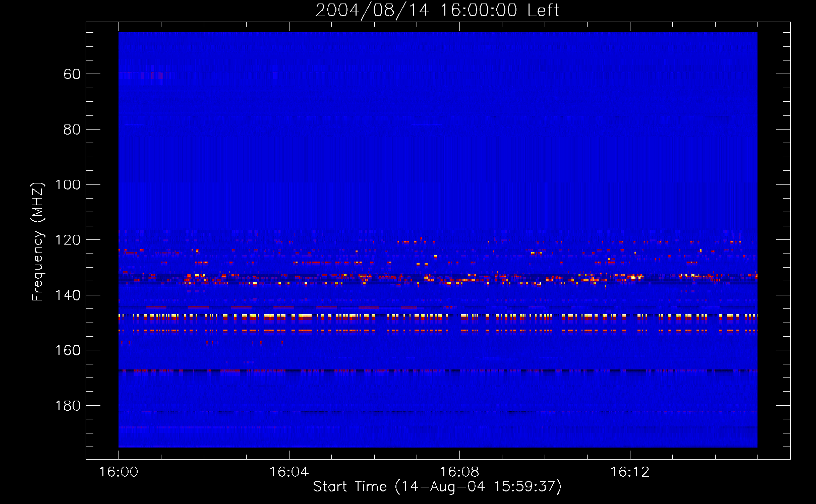This screenshot has height=504, width=816.
Task: Click the 60 MHz frequency tick label
Action: [72, 74]
